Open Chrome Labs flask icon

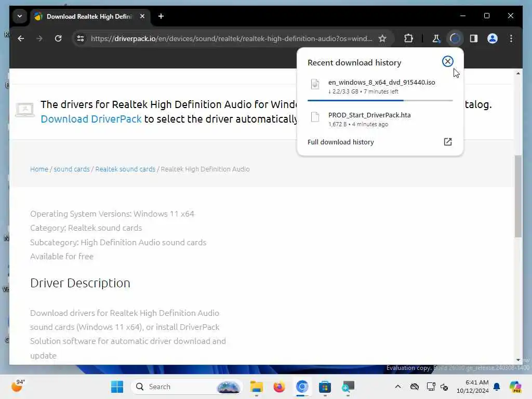(x=436, y=38)
